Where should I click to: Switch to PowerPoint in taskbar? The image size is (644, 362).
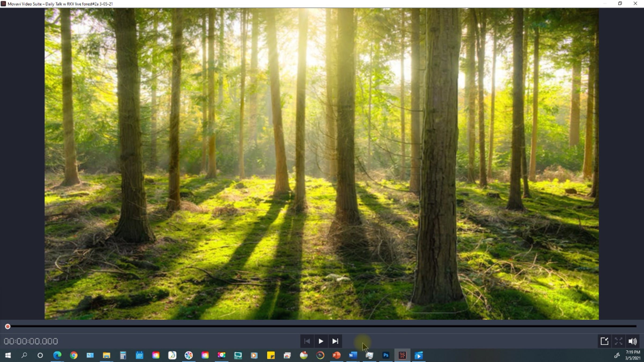[x=336, y=355]
